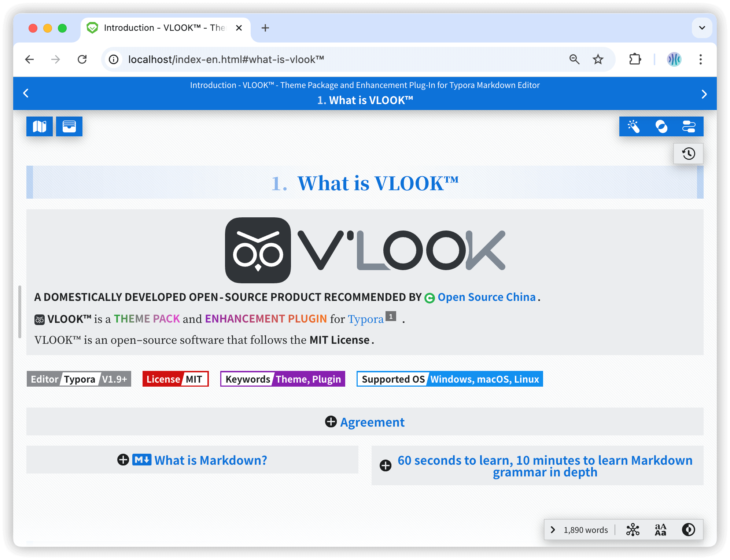
Task: Open the browser extensions puzzle icon
Action: (x=635, y=59)
